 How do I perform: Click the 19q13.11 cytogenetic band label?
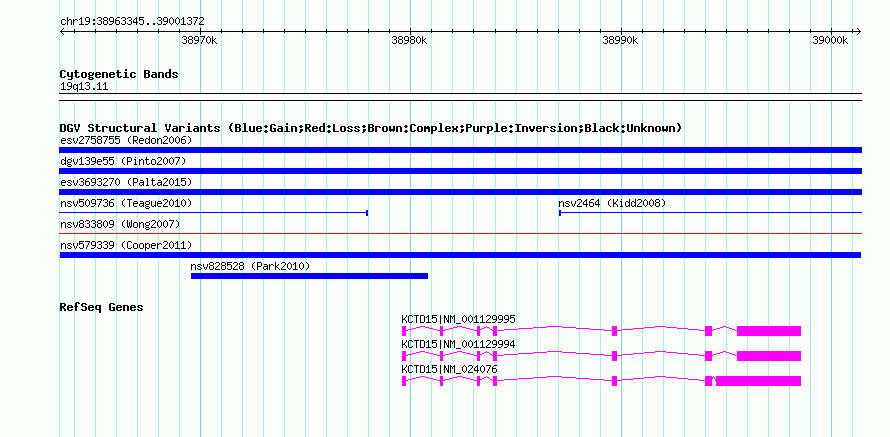pyautogui.click(x=84, y=87)
